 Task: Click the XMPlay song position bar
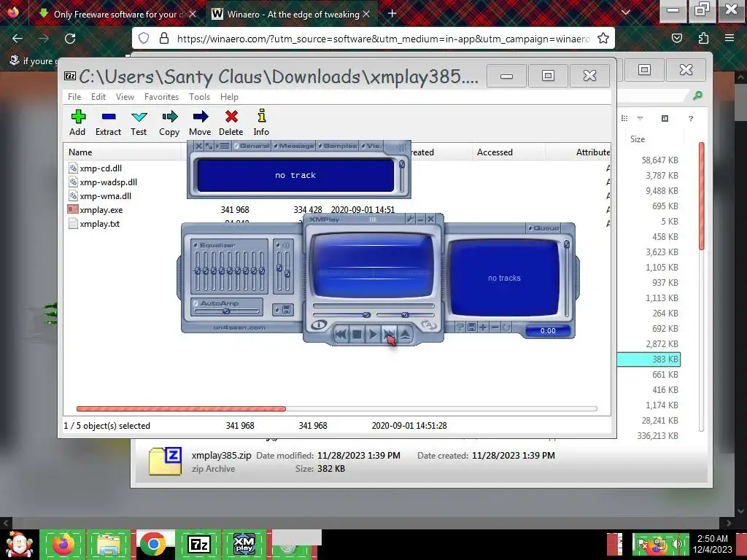tap(373, 306)
